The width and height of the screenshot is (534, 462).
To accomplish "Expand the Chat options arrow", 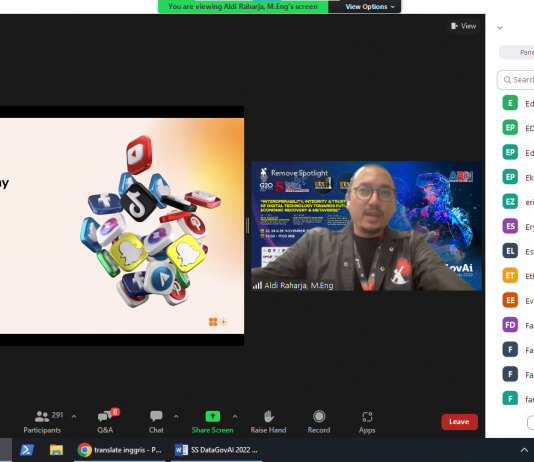I will click(176, 416).
